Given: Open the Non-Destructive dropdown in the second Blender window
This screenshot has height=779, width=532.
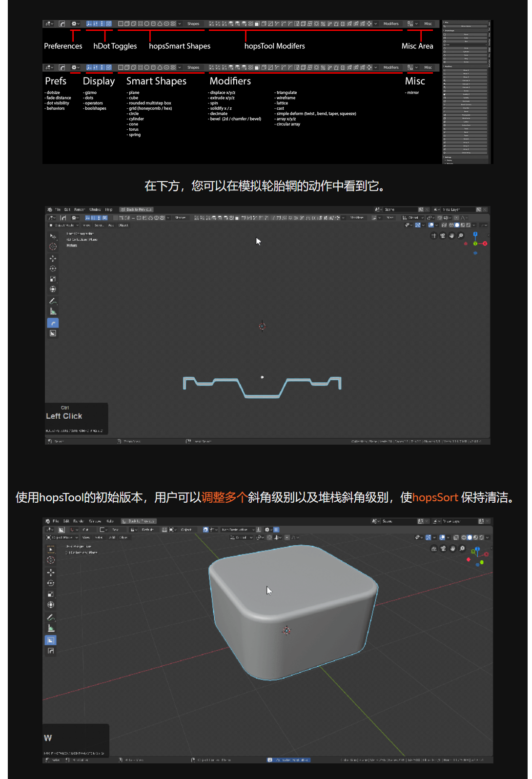Looking at the screenshot, I should coord(238,530).
